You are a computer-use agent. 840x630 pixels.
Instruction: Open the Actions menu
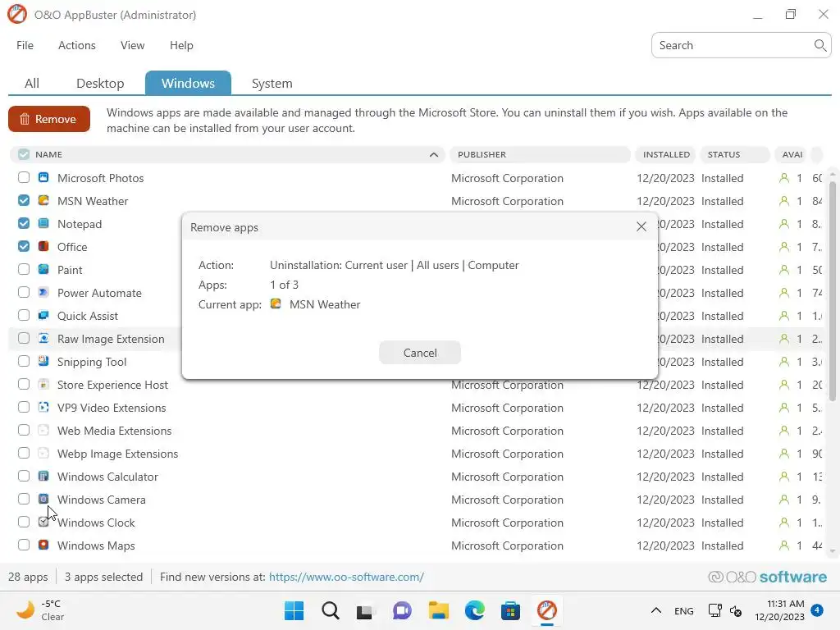click(76, 46)
